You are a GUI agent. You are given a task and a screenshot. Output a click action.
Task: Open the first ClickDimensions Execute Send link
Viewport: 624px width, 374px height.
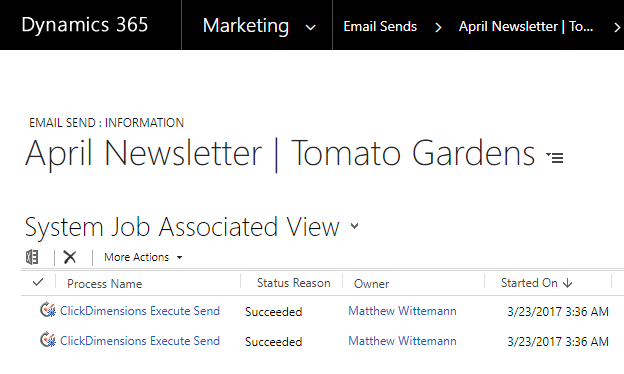tap(140, 311)
